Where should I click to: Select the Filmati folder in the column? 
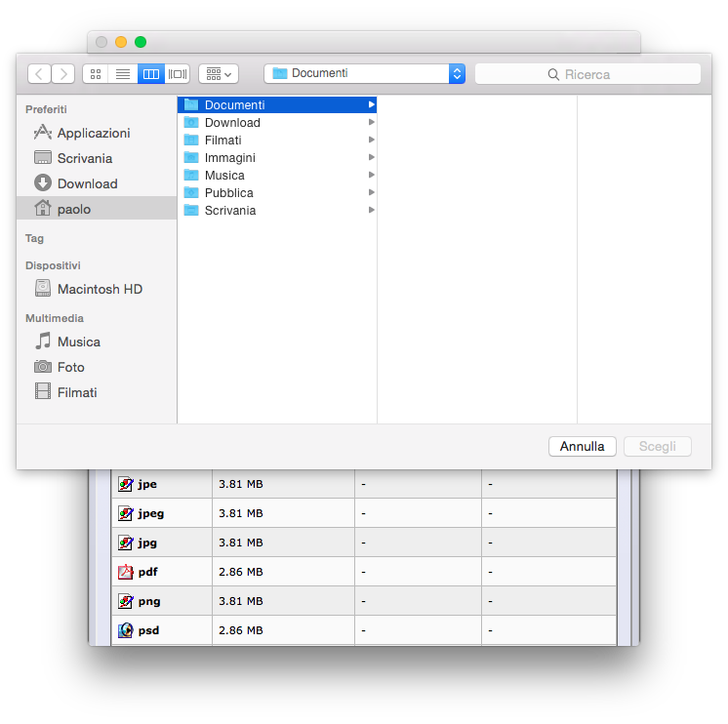pyautogui.click(x=277, y=141)
